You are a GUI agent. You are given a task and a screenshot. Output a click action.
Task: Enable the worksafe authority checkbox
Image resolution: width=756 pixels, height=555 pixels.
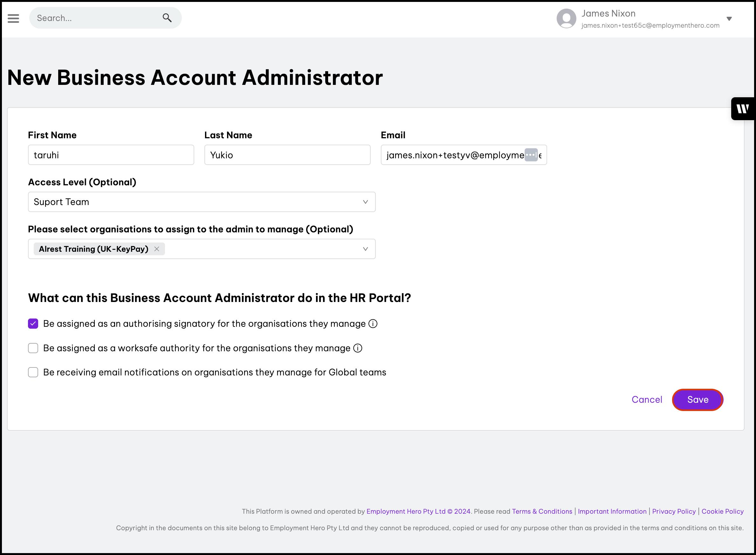click(x=33, y=348)
